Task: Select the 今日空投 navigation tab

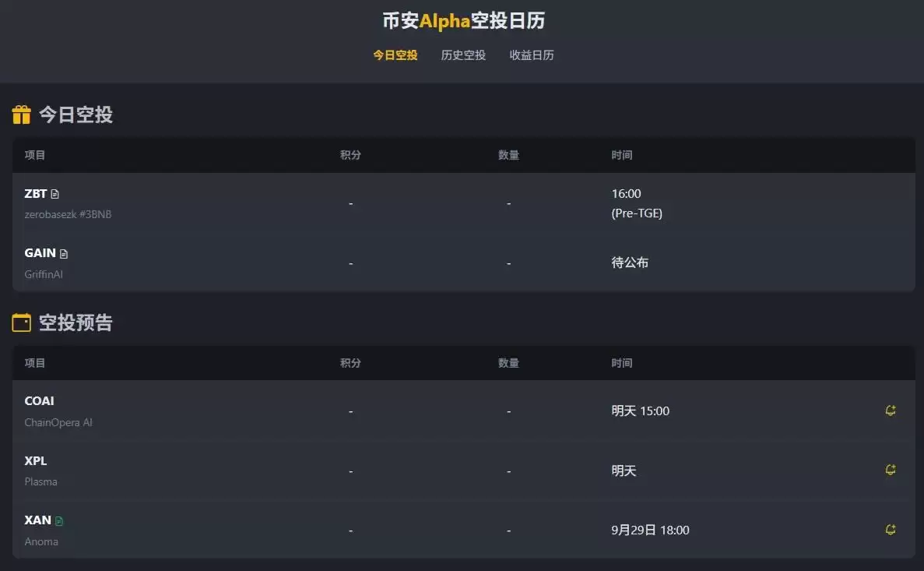Action: pyautogui.click(x=395, y=55)
